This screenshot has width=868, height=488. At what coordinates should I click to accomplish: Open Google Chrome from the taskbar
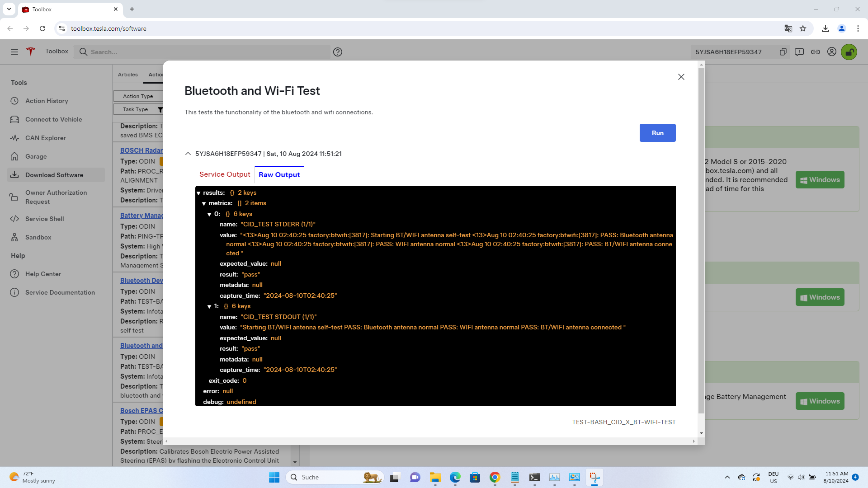click(495, 477)
